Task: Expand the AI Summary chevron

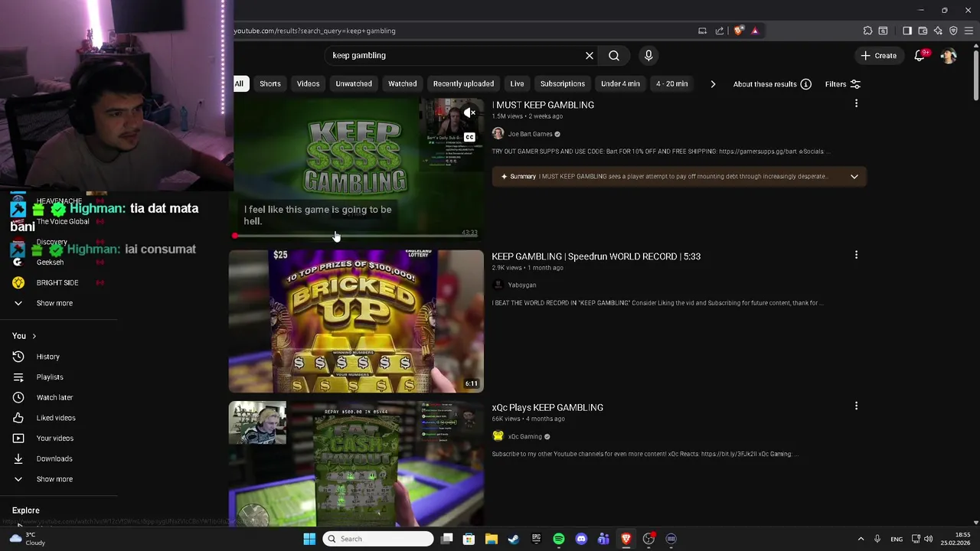Action: pos(854,177)
